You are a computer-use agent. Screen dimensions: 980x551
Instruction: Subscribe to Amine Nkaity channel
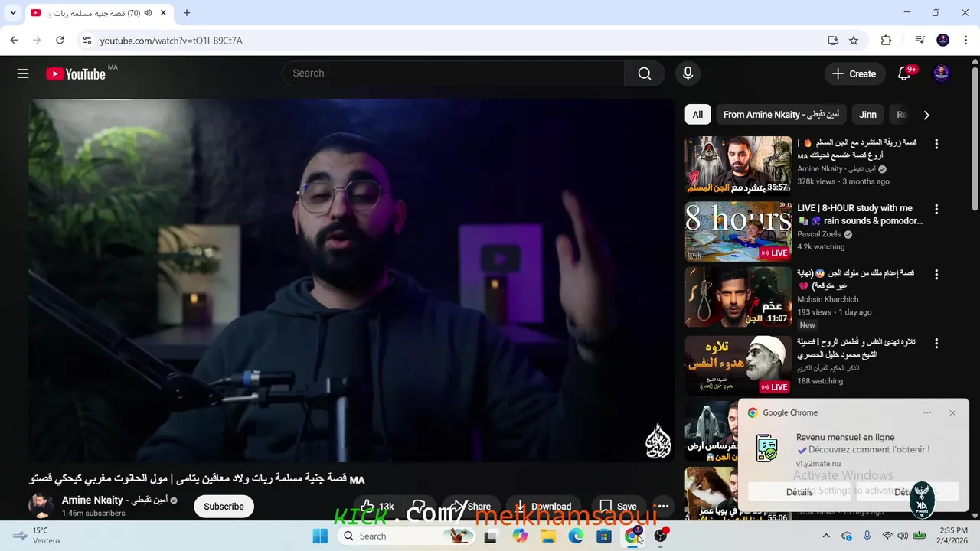(x=224, y=506)
